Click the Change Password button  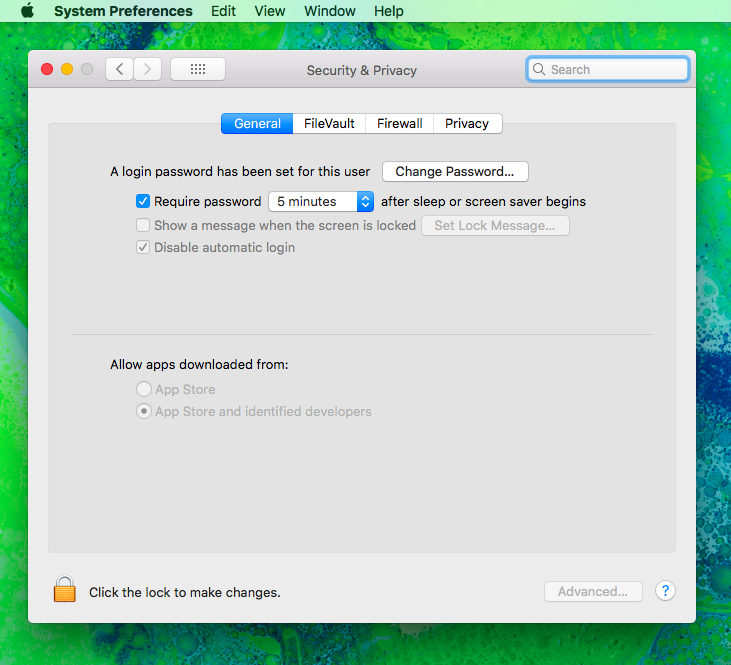[x=455, y=172]
